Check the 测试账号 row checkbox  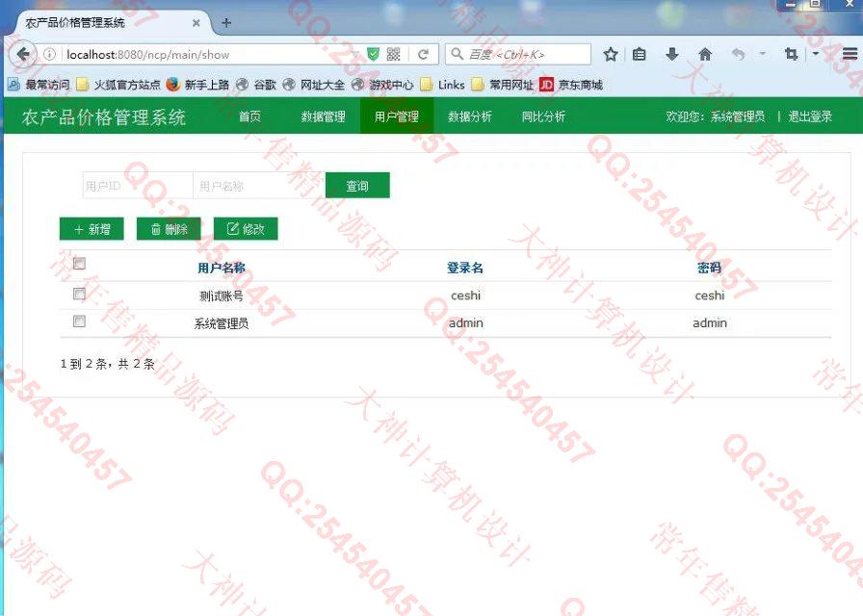pyautogui.click(x=79, y=294)
